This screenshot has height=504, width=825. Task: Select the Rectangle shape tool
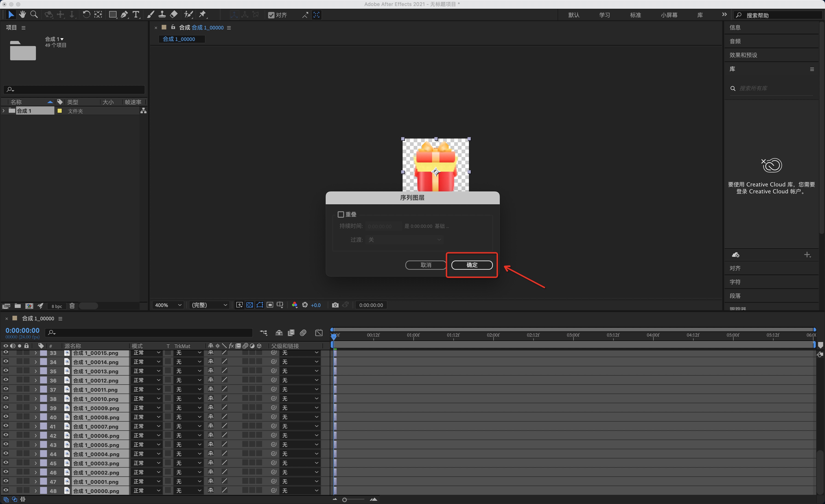point(113,14)
